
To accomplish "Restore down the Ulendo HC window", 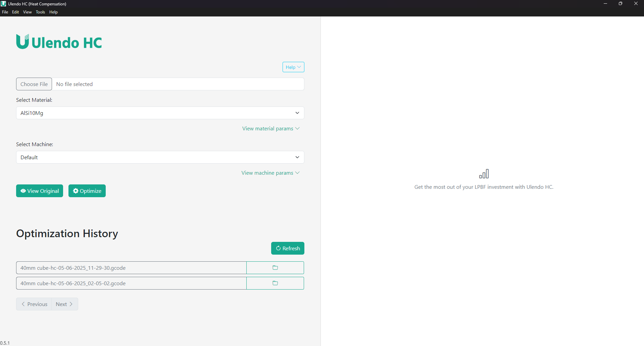I will click(621, 4).
